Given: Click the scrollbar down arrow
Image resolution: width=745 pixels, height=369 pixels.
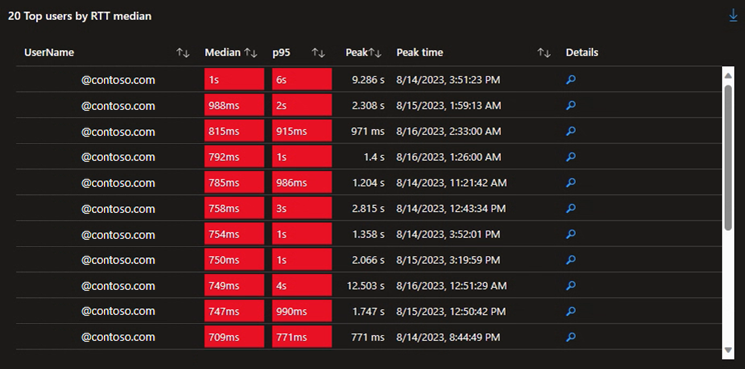Looking at the screenshot, I should [x=728, y=350].
